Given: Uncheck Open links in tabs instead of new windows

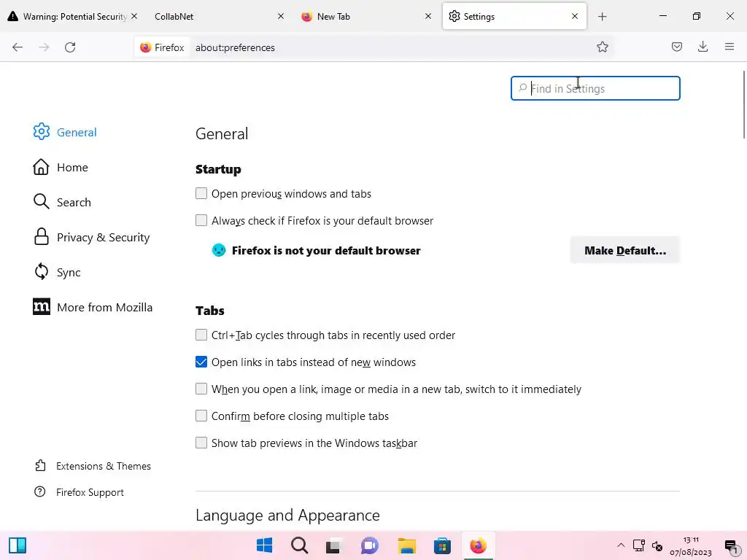Looking at the screenshot, I should [x=201, y=362].
